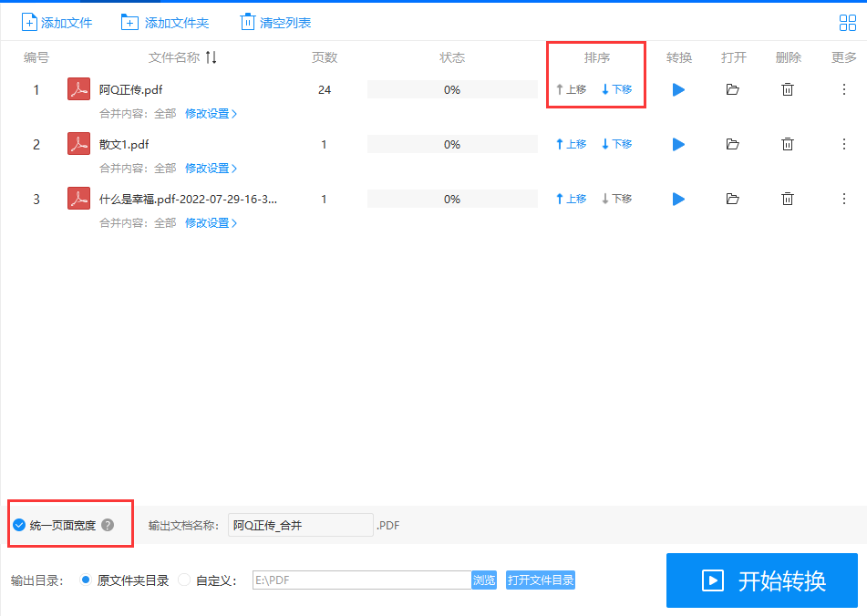The image size is (867, 616).
Task: Click the clear list (清空列表) icon
Action: (x=247, y=21)
